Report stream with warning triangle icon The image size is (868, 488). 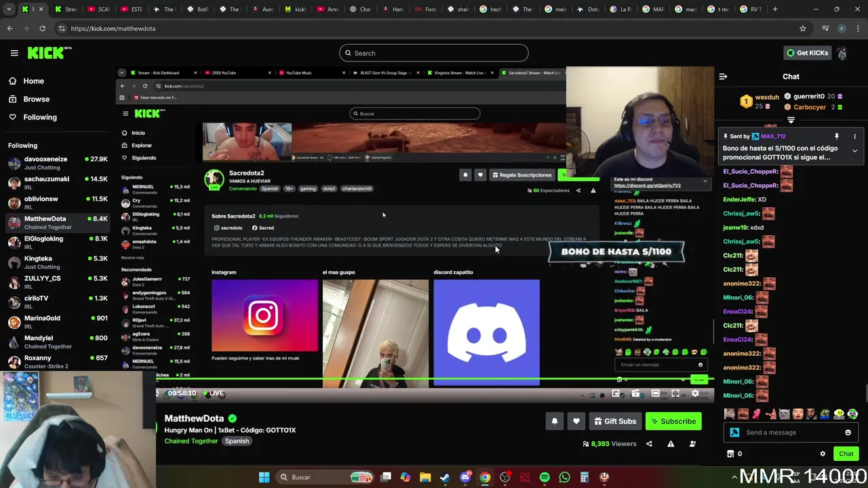pyautogui.click(x=671, y=444)
